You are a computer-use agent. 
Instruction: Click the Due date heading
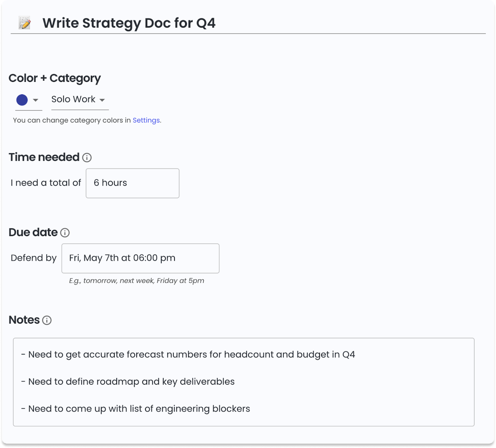coord(33,232)
